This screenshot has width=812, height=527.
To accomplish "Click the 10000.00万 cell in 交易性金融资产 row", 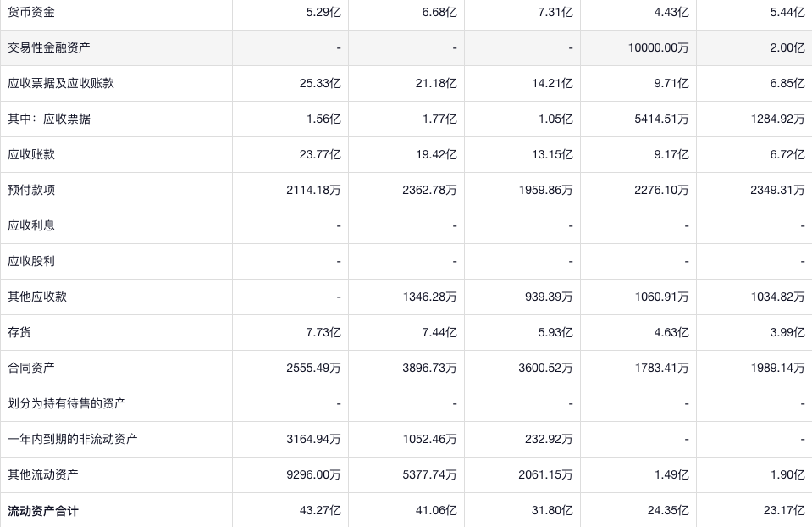I will tap(658, 47).
